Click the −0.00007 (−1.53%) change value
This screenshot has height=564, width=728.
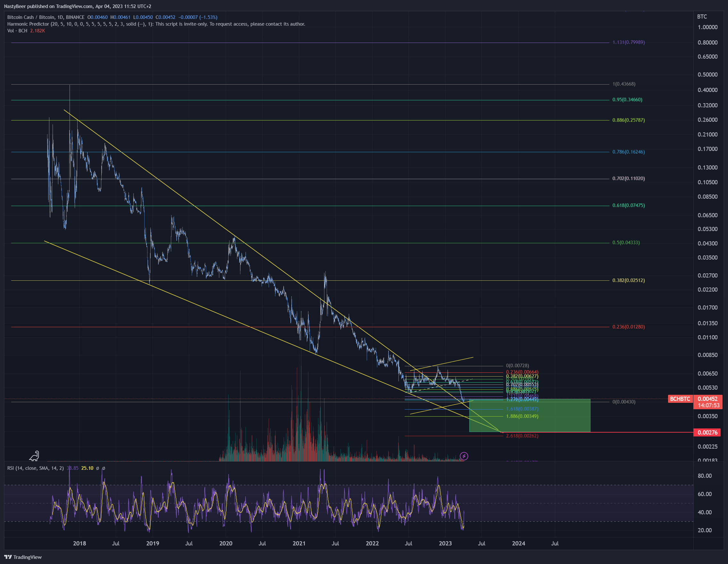tap(198, 17)
